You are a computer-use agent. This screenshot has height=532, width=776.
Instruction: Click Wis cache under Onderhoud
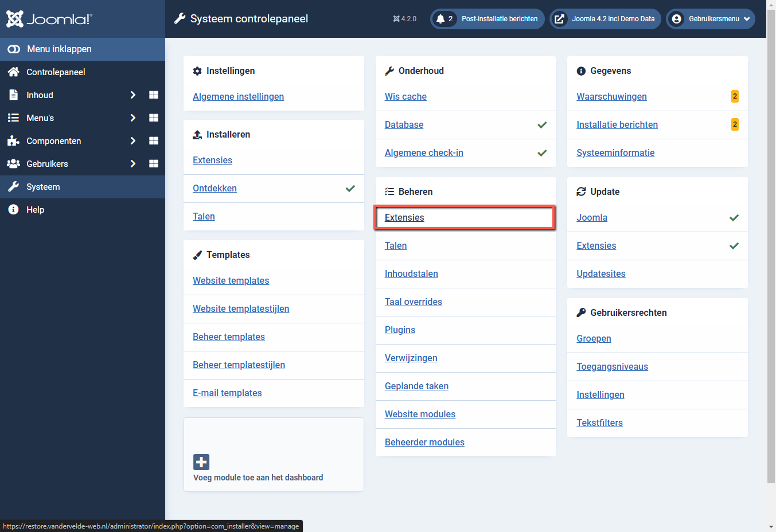point(405,96)
